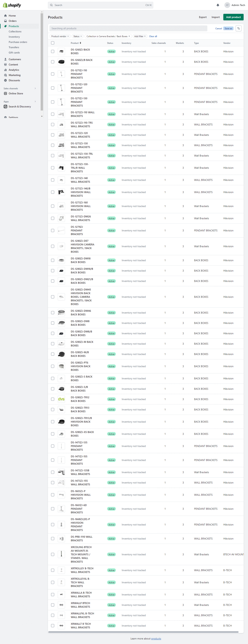Select the DS-1260ZJ BACK BOXES checkbox
This screenshot has width=248, height=644.
[x=53, y=52]
